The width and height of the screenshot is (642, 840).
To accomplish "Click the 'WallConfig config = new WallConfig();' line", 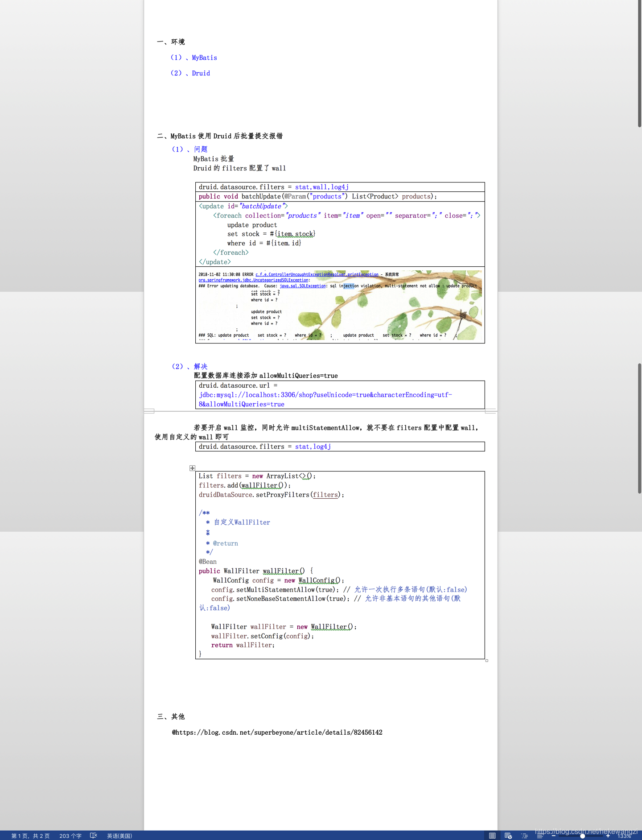I will click(279, 580).
